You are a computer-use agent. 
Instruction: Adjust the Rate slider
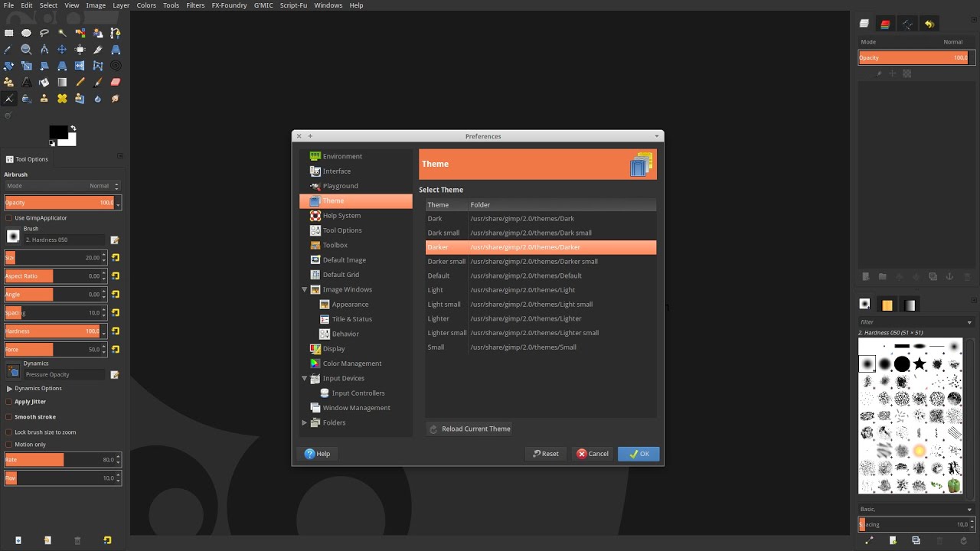[x=61, y=460]
